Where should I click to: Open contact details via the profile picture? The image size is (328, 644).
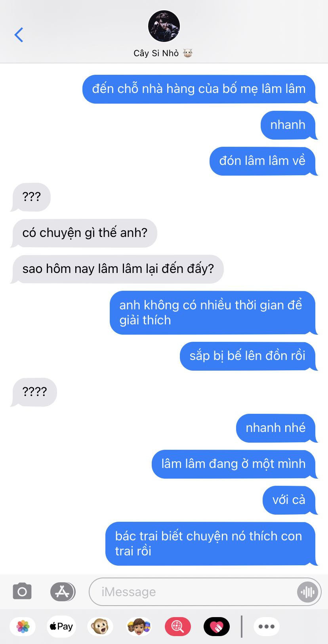(164, 26)
